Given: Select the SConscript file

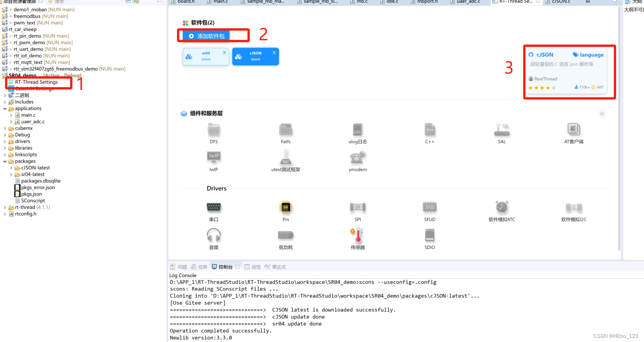Looking at the screenshot, I should pos(33,201).
